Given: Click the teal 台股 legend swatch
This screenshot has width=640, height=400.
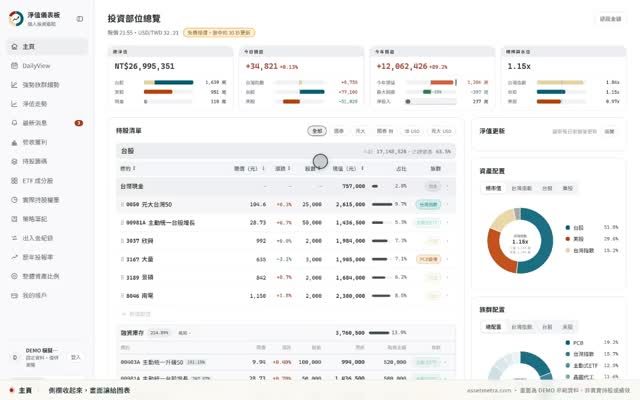Looking at the screenshot, I should [567, 227].
